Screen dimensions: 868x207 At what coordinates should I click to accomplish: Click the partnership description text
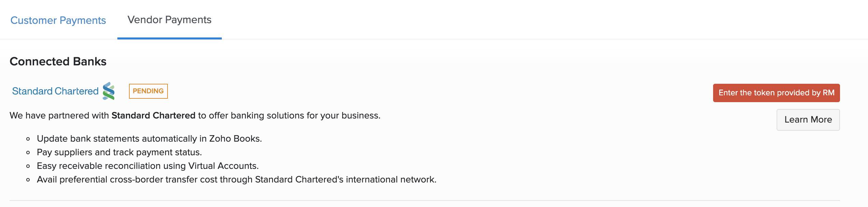point(195,115)
